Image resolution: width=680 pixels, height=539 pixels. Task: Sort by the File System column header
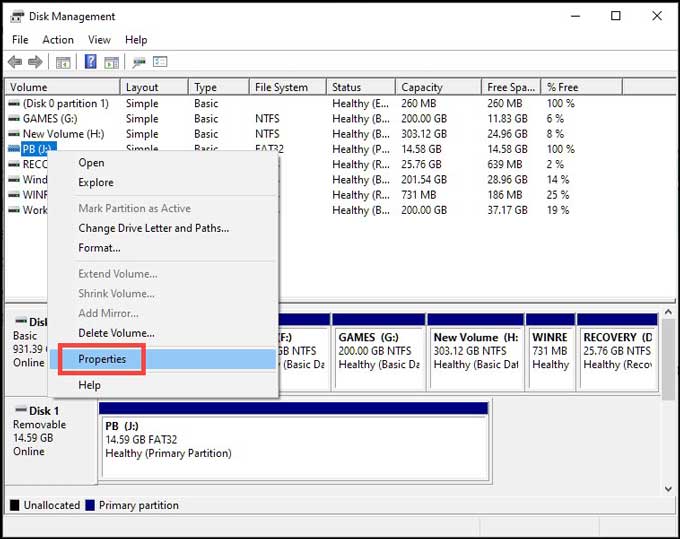coord(288,87)
